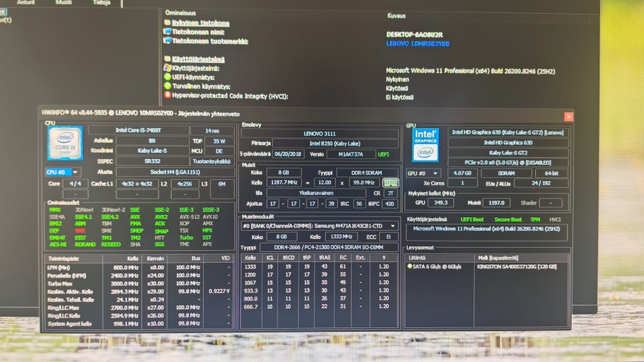Close the HWiNFO system summary window
The width and height of the screenshot is (644, 362).
click(x=568, y=117)
